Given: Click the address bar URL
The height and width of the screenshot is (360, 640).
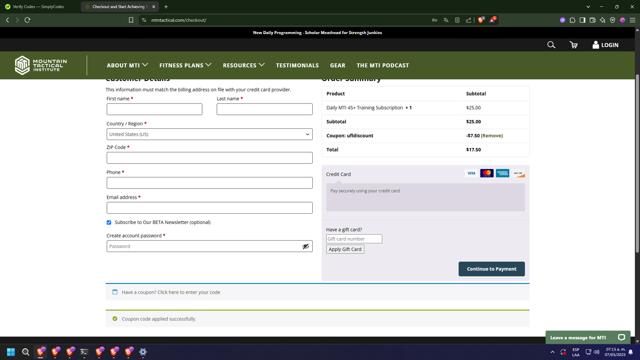Looking at the screenshot, I should coord(178,20).
